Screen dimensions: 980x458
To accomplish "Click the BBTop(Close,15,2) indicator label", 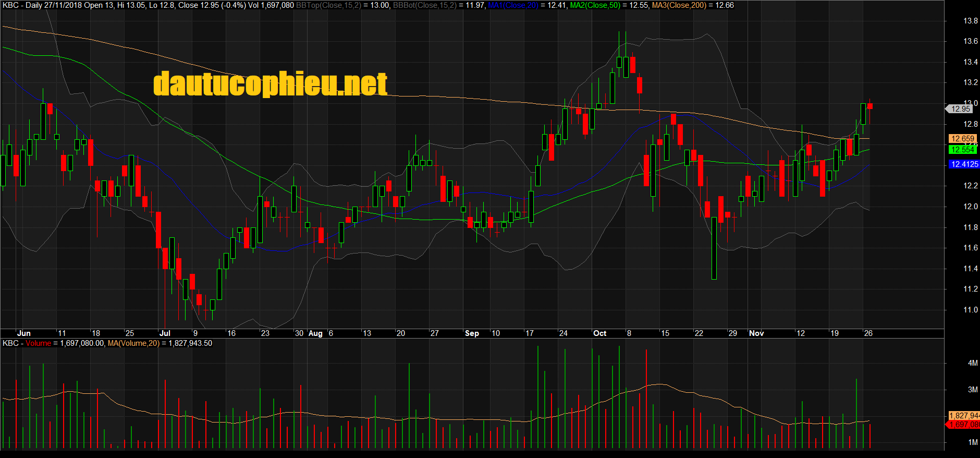I will (x=328, y=5).
